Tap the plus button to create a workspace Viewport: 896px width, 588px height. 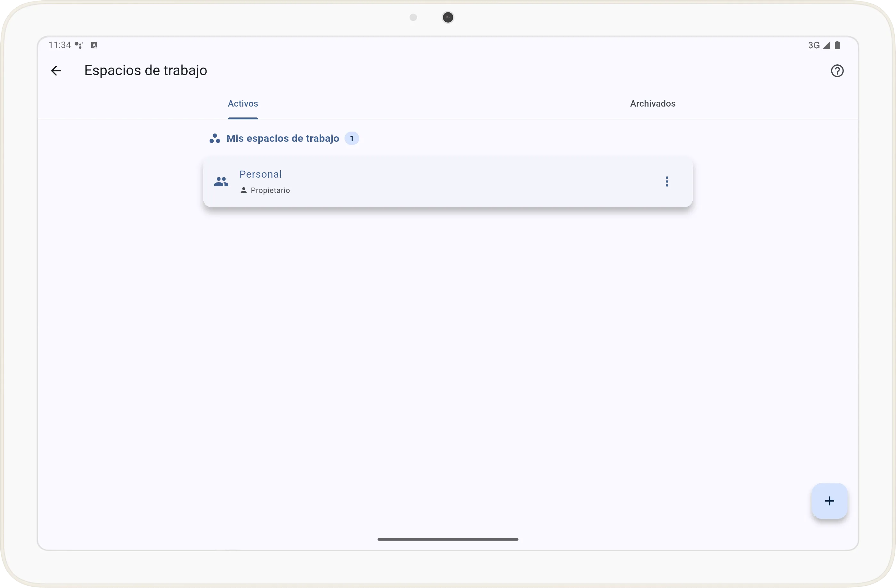829,501
